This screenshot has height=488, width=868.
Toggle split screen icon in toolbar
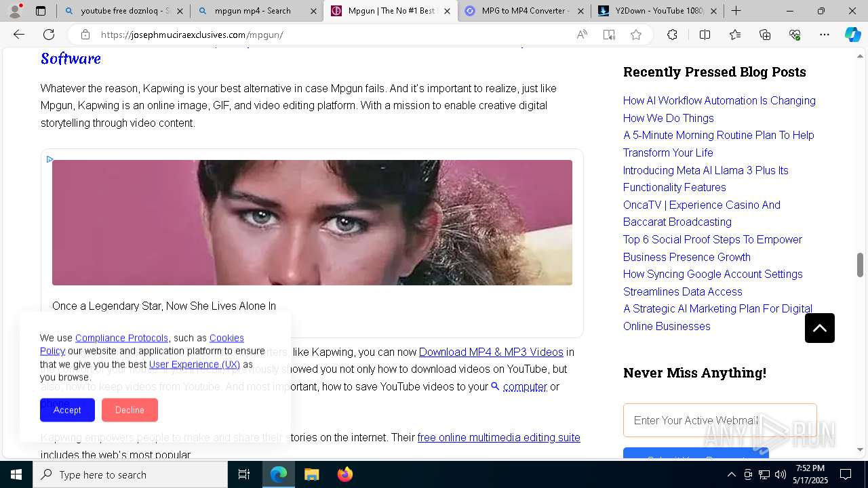click(x=705, y=35)
